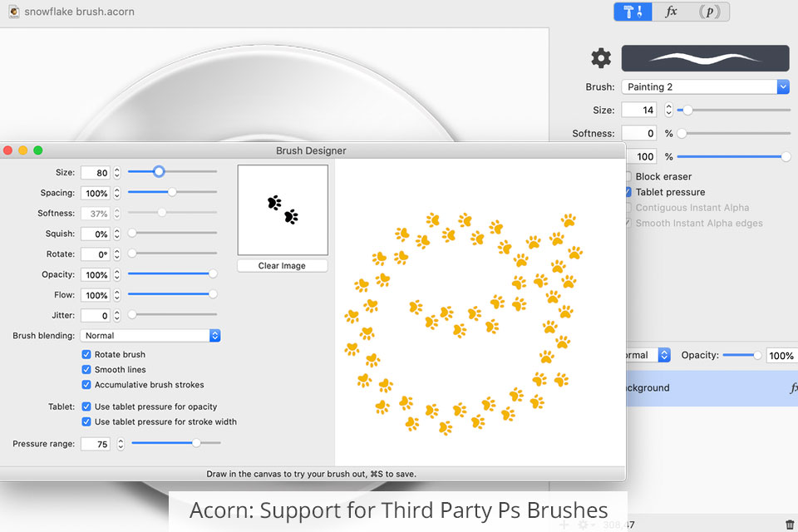Screen dimensions: 798x532
Task: Select the tools tab in inspector
Action: point(633,12)
